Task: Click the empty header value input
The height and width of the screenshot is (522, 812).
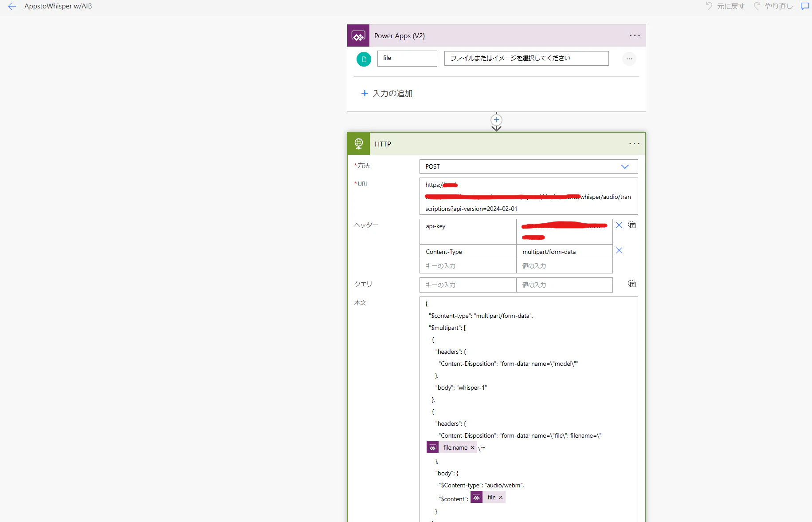Action: 565,266
